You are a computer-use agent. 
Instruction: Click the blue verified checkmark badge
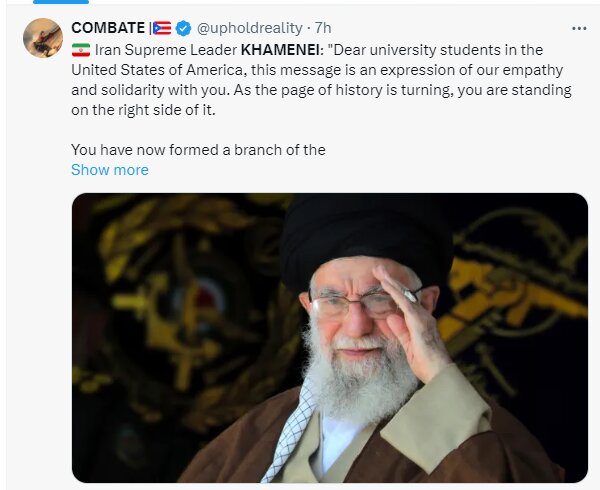[x=183, y=29]
